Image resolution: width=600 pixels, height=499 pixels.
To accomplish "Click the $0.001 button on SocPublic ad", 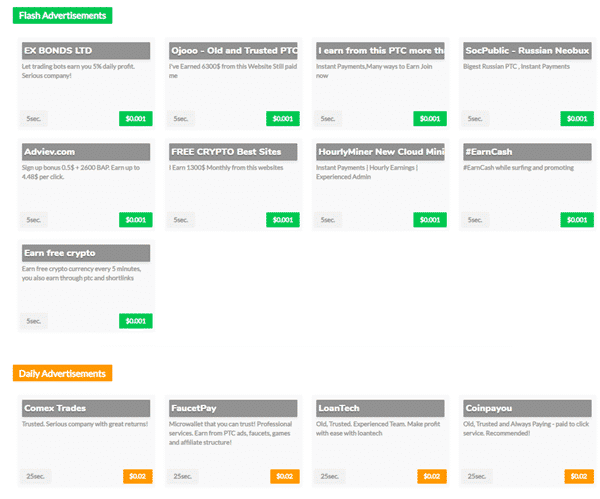I will 577,119.
